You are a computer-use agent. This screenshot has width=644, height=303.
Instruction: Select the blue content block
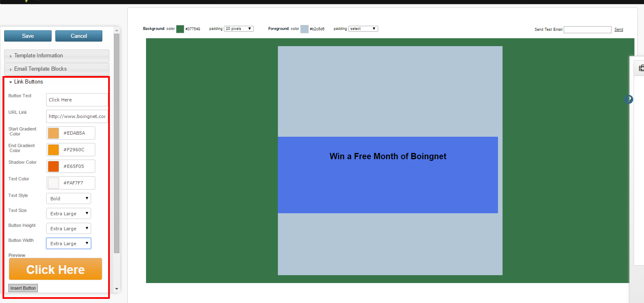point(388,175)
